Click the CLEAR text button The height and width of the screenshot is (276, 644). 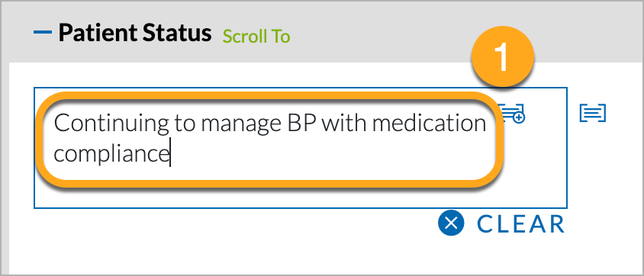tap(521, 224)
